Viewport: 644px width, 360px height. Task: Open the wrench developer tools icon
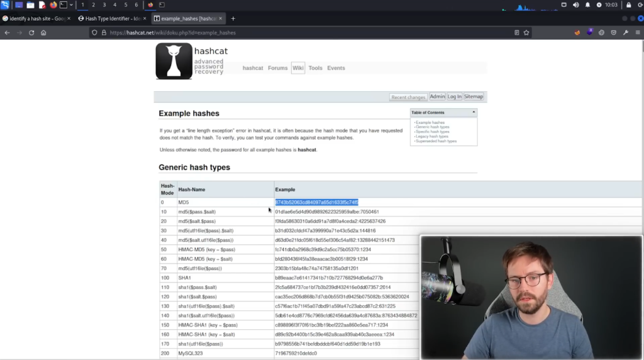point(626,33)
